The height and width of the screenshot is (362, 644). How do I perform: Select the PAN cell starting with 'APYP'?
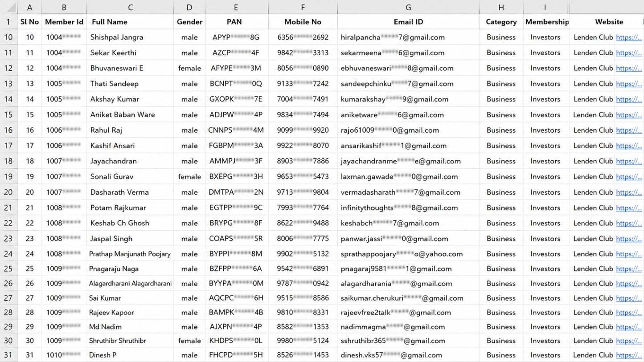(236, 37)
